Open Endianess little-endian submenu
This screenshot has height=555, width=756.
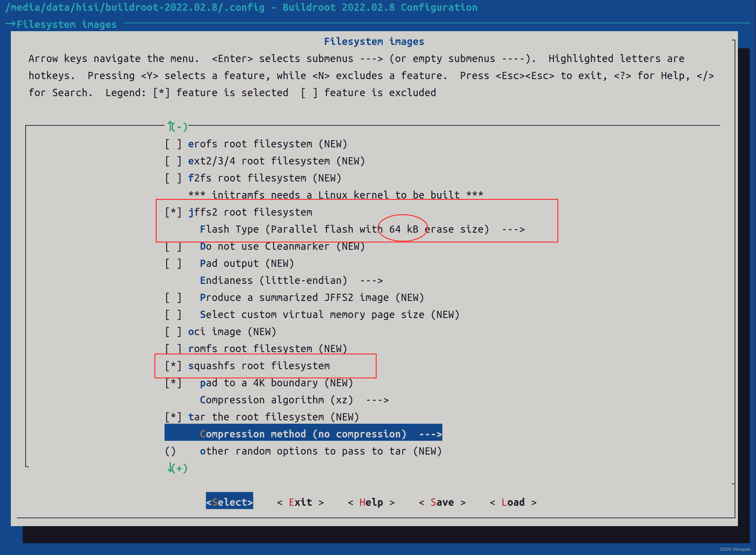(291, 281)
